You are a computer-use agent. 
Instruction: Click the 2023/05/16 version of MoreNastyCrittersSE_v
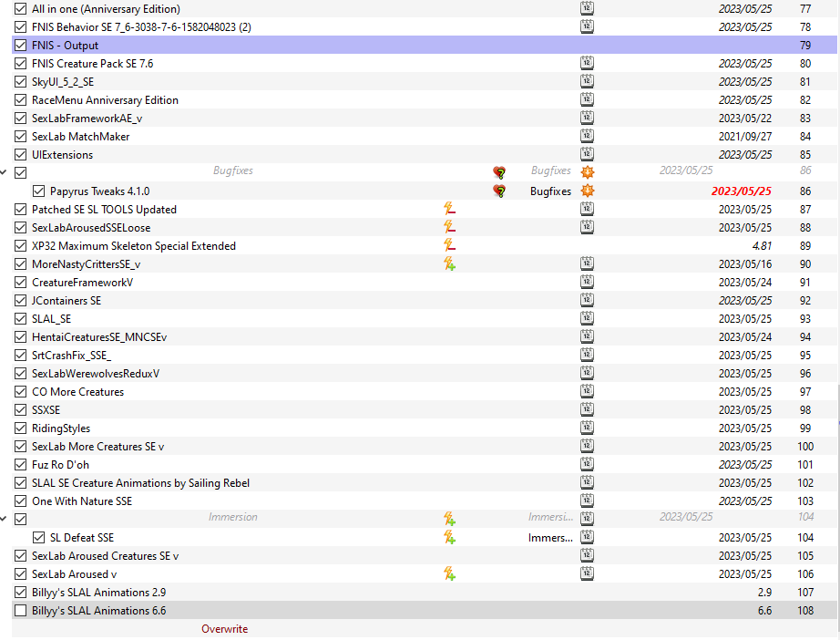pyautogui.click(x=745, y=263)
